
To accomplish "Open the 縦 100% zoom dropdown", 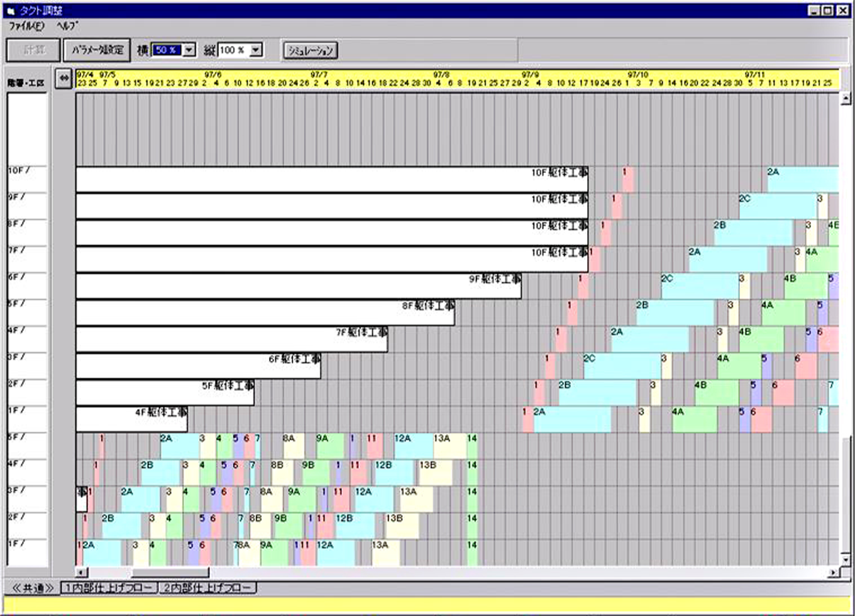I will point(255,50).
